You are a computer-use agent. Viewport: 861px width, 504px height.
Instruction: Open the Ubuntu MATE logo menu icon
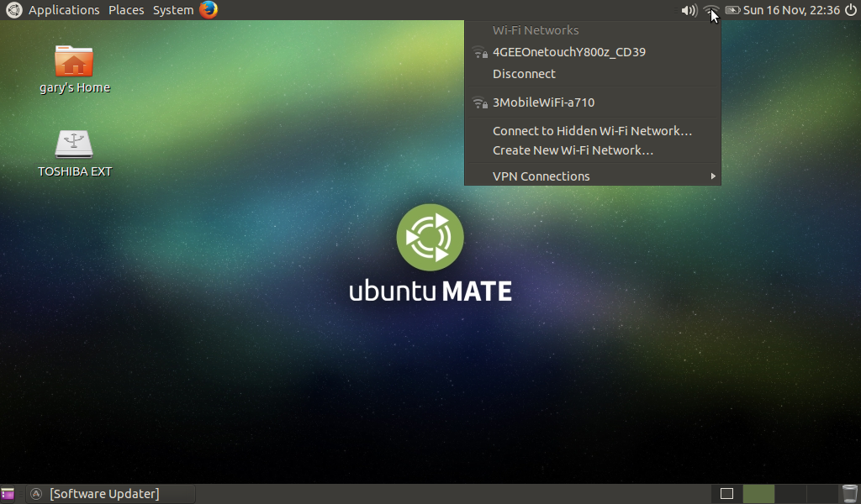[13, 10]
